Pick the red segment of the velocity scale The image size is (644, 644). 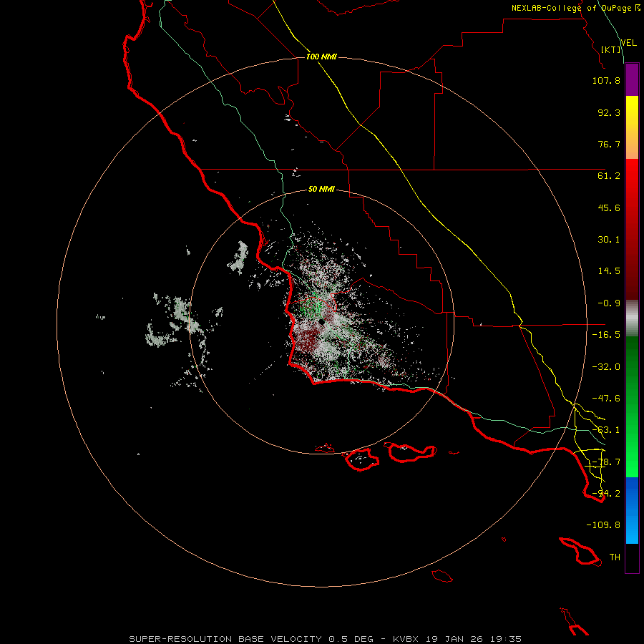(x=632, y=229)
